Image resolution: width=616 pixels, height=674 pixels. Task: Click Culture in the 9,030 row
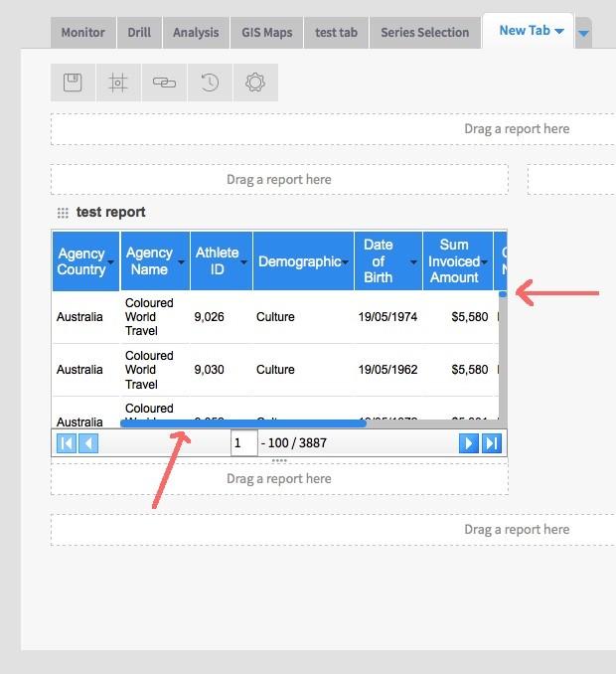click(275, 370)
